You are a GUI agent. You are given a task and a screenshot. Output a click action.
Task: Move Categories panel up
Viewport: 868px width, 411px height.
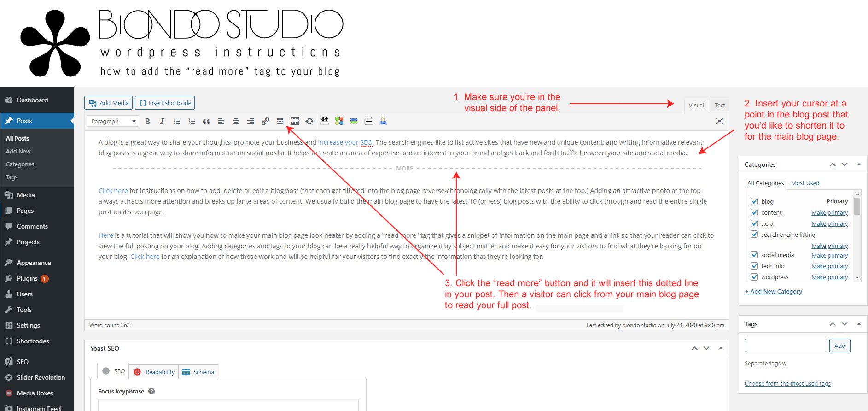click(833, 164)
